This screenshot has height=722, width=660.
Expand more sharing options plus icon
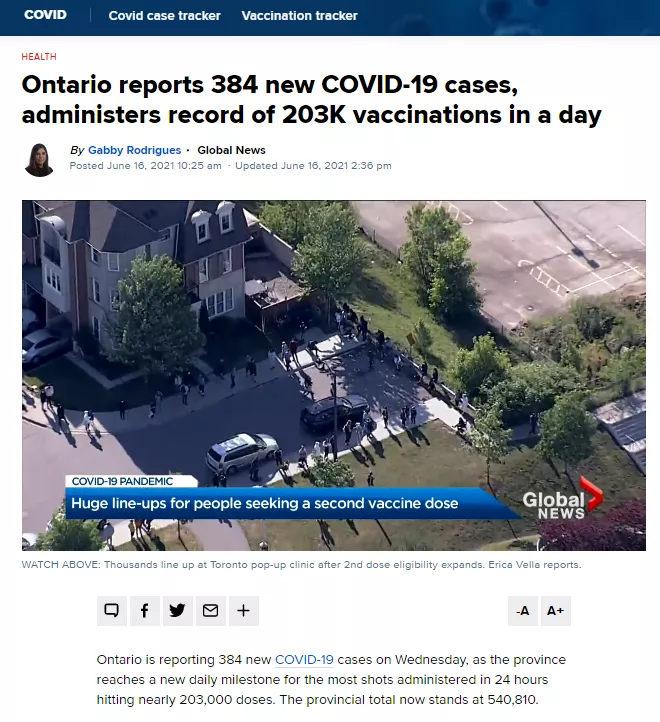click(244, 611)
